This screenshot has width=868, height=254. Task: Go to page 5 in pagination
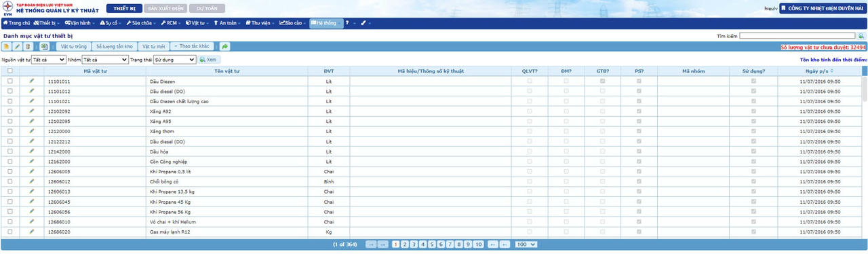pos(432,244)
